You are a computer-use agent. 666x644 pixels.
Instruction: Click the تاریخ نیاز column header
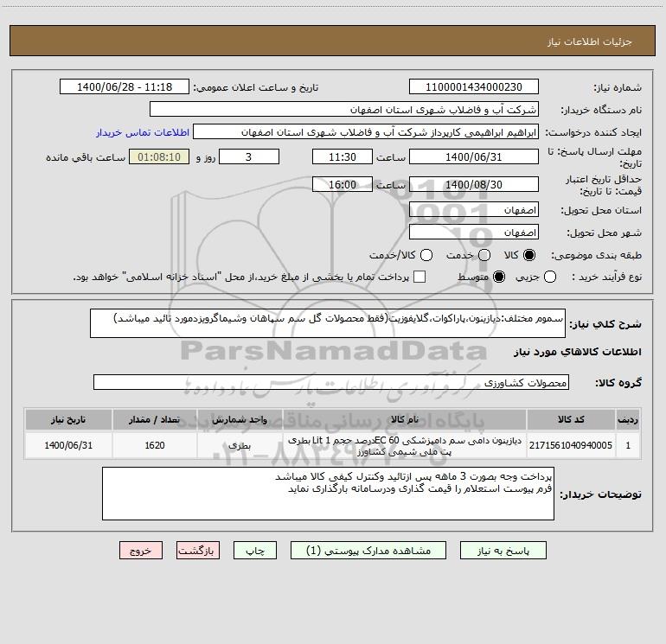pos(68,419)
